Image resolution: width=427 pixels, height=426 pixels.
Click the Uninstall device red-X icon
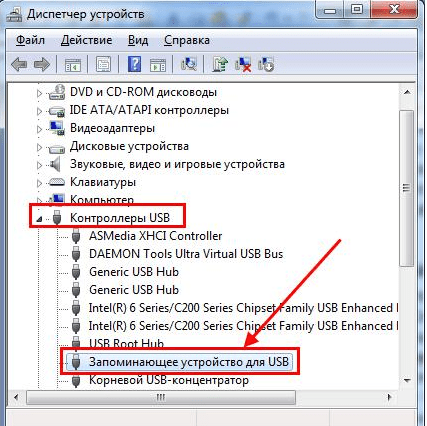coord(243,64)
